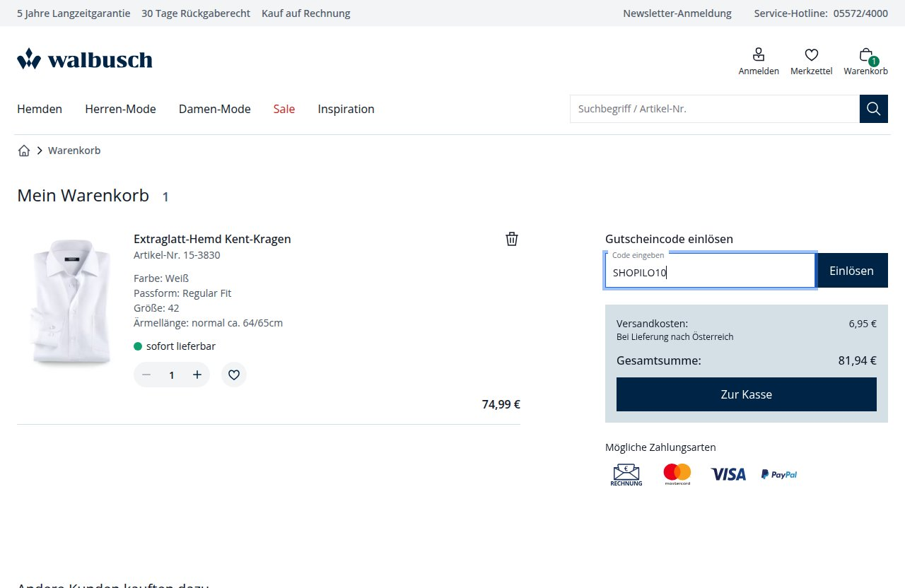Click the magnifier search button

pyautogui.click(x=874, y=109)
